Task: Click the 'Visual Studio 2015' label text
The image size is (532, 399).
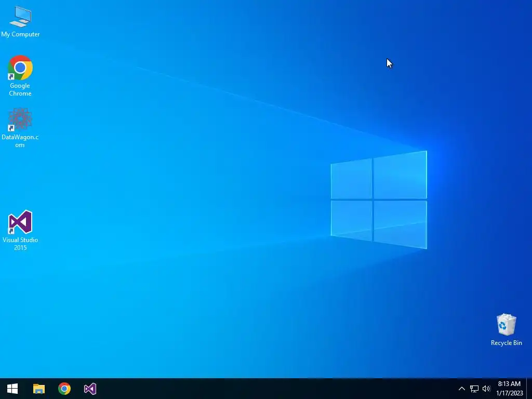Action: click(20, 244)
